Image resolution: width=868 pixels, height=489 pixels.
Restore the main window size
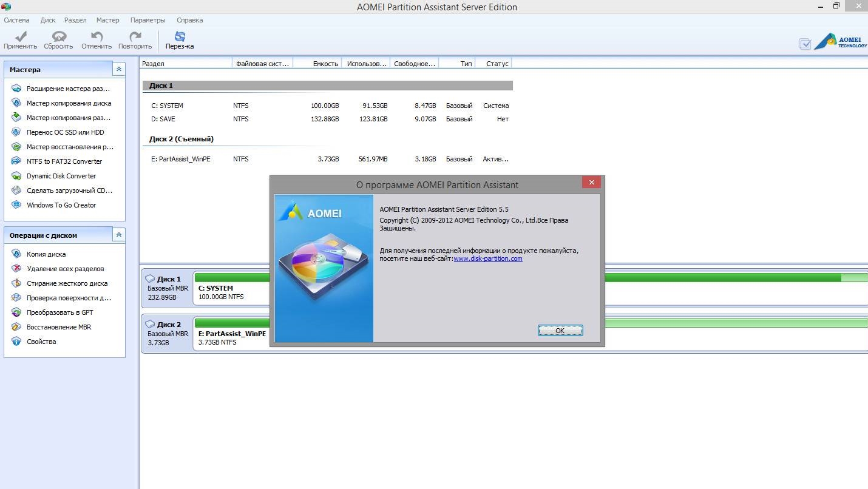[836, 6]
